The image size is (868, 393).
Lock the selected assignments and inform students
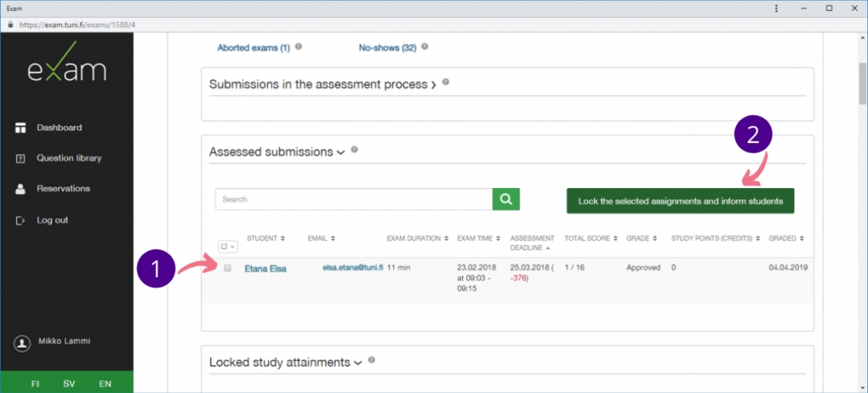click(680, 201)
